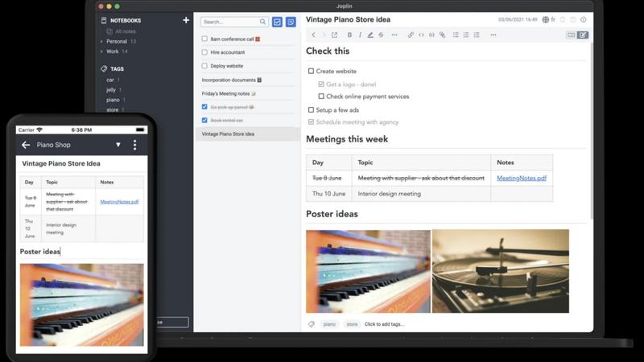
Task: Toggle italic formatting in editor toolbar
Action: pos(360,35)
